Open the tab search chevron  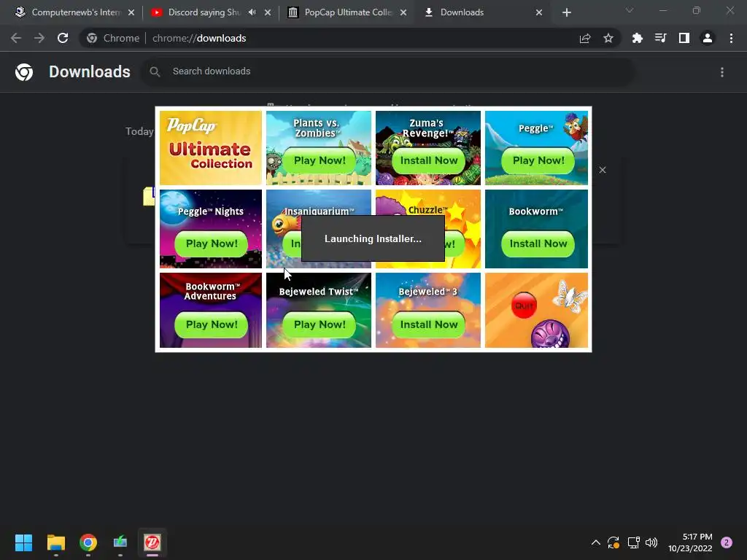pos(630,10)
